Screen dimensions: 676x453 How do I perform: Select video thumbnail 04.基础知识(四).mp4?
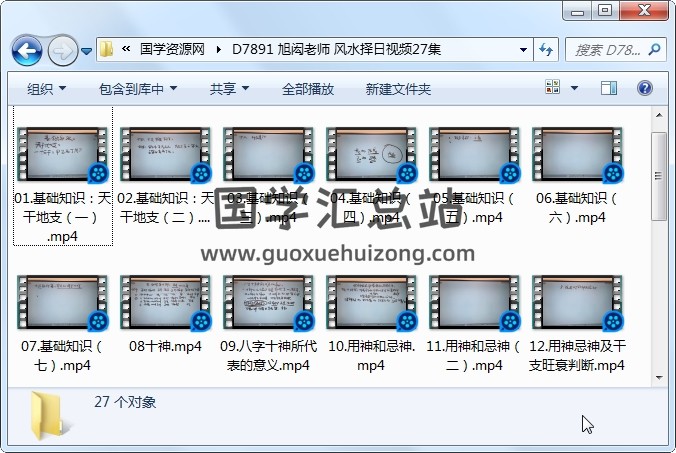coord(372,155)
